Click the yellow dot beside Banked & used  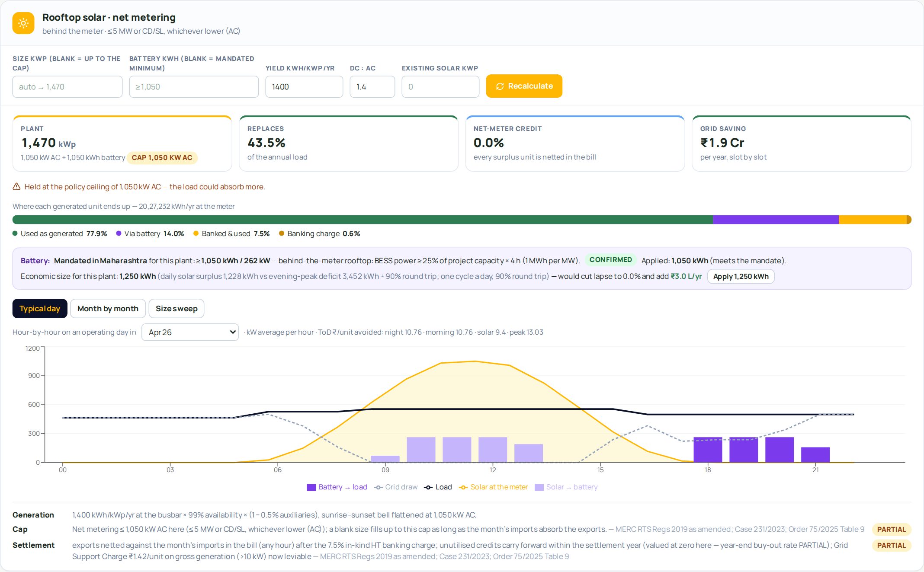(x=196, y=233)
